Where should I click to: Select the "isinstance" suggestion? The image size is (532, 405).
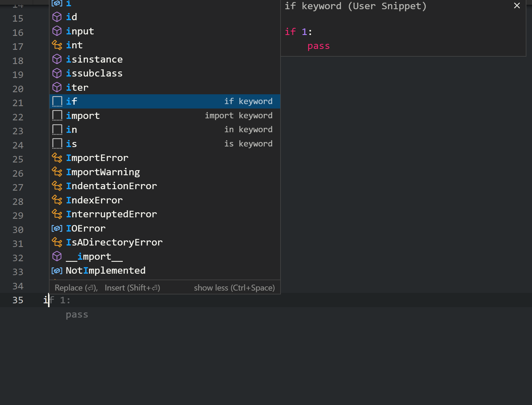pos(94,59)
